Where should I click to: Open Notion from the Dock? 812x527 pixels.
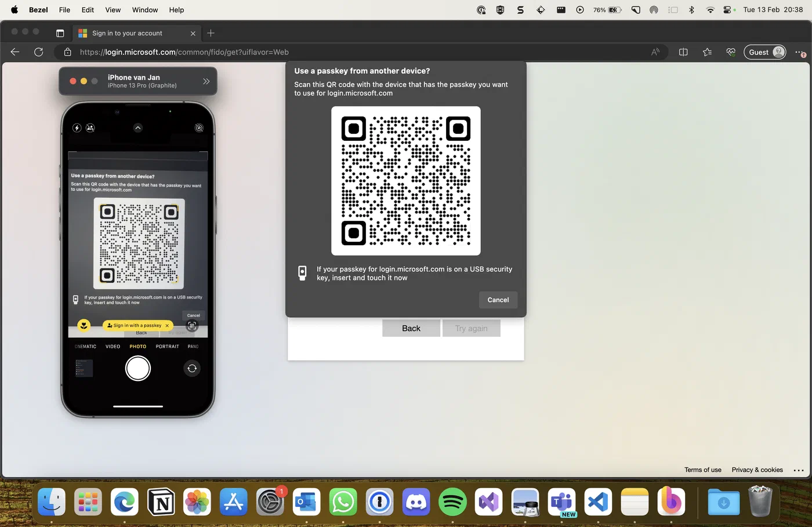pos(161,501)
